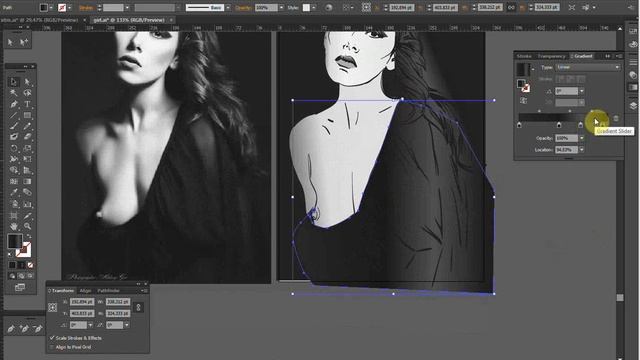Switch to the Pathfinder tab

click(109, 291)
